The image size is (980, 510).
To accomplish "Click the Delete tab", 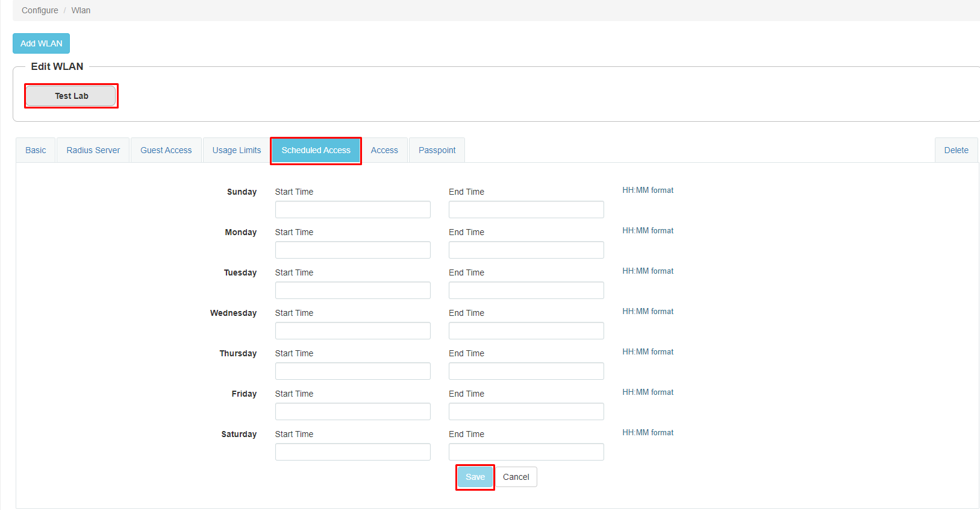I will point(957,150).
